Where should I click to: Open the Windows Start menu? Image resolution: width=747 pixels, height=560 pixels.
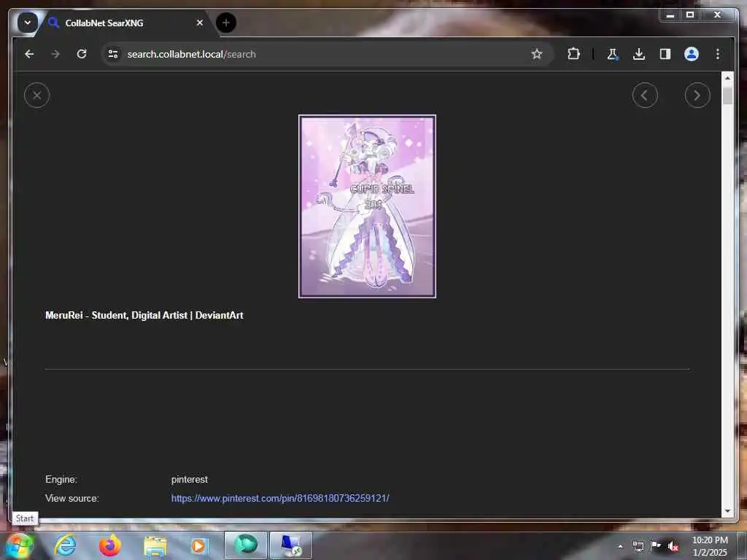(20, 545)
